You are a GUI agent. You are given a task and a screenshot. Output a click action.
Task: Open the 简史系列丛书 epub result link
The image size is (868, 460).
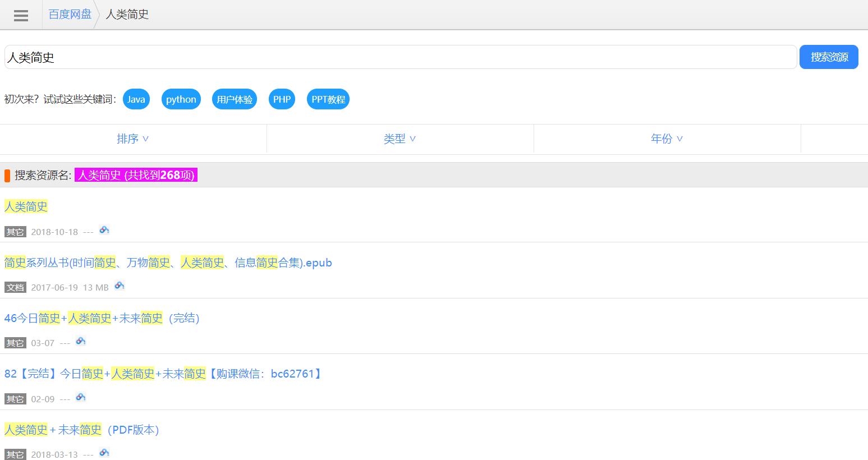[168, 263]
